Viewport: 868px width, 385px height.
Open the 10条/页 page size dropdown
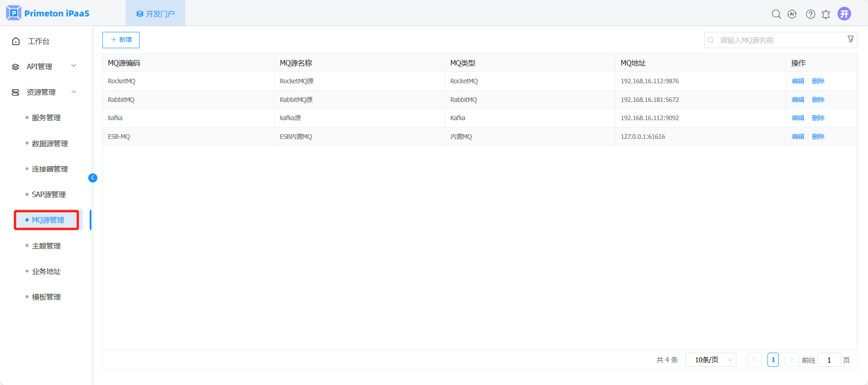(711, 360)
